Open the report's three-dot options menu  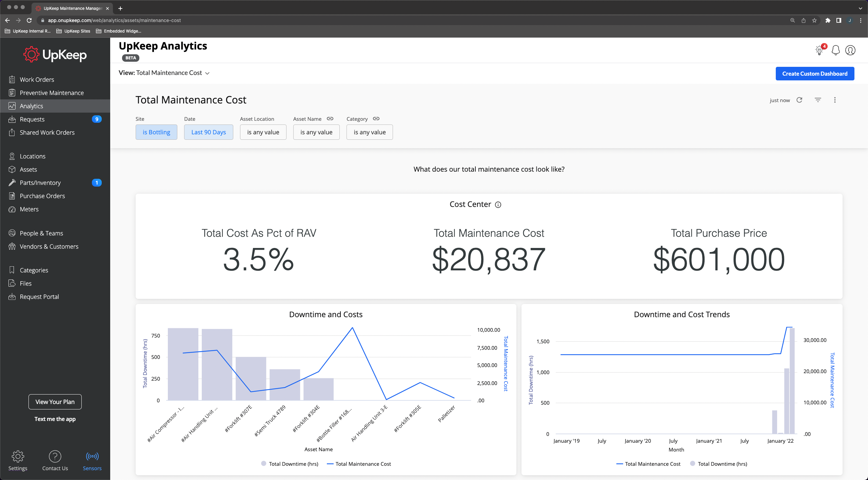(x=835, y=100)
